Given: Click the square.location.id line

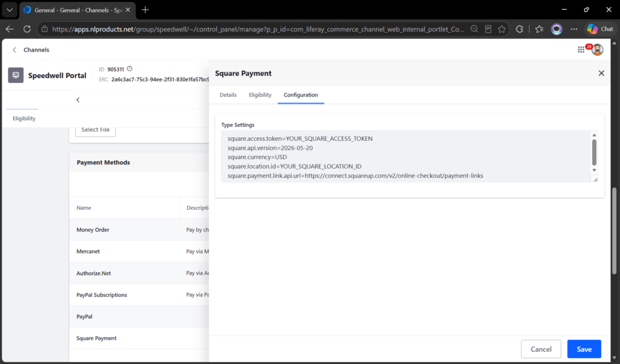Looking at the screenshot, I should (x=295, y=167).
